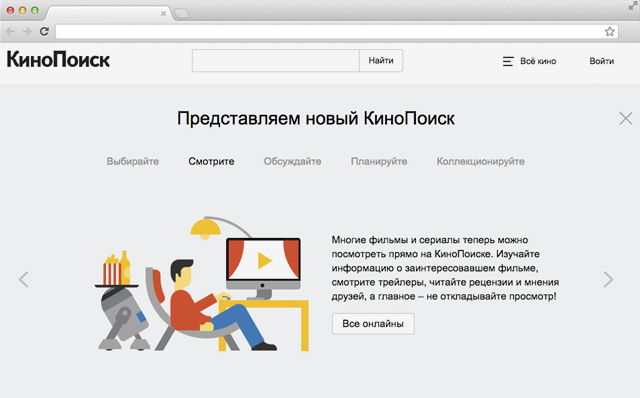The height and width of the screenshot is (398, 640).
Task: Click the yellow macOS minimize button
Action: [23, 10]
